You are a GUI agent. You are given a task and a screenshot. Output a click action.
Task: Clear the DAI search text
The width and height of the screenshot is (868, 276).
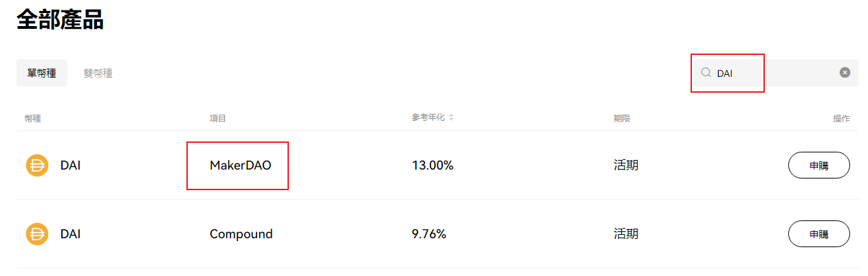(845, 73)
